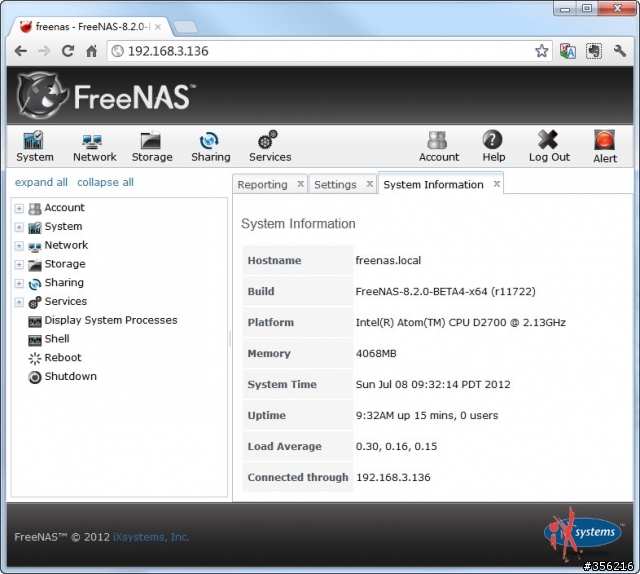The height and width of the screenshot is (574, 640).
Task: Maximize the browser window
Action: tap(587, 8)
